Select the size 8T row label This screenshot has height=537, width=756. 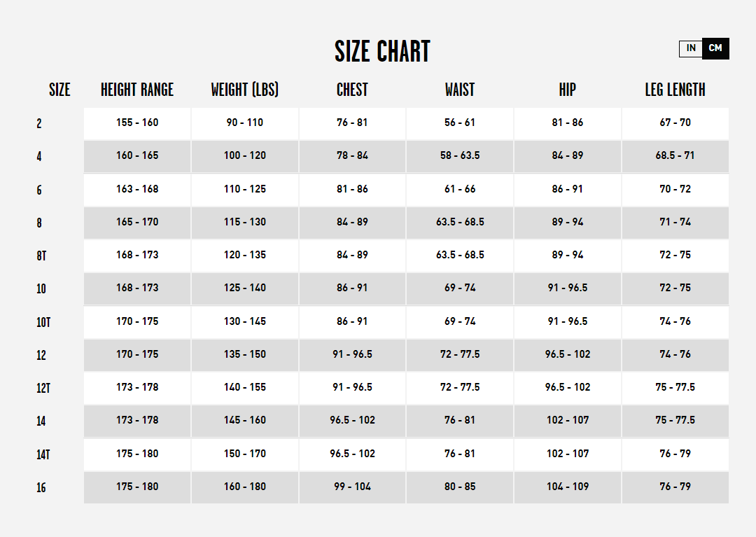[41, 256]
